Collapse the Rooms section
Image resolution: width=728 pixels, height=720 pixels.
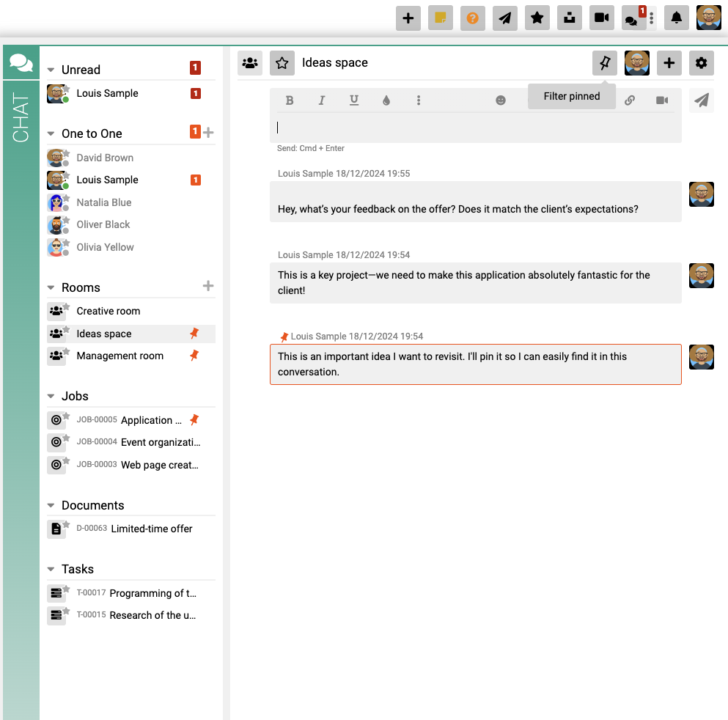(x=51, y=288)
